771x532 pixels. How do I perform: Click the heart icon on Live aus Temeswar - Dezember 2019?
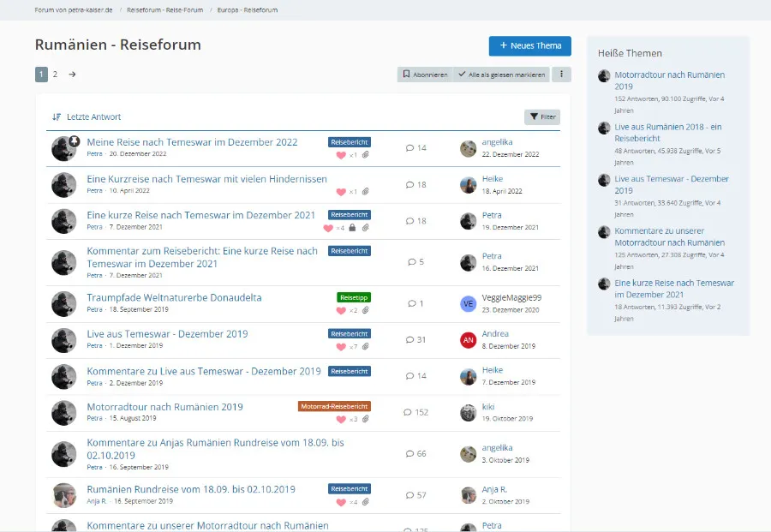341,347
